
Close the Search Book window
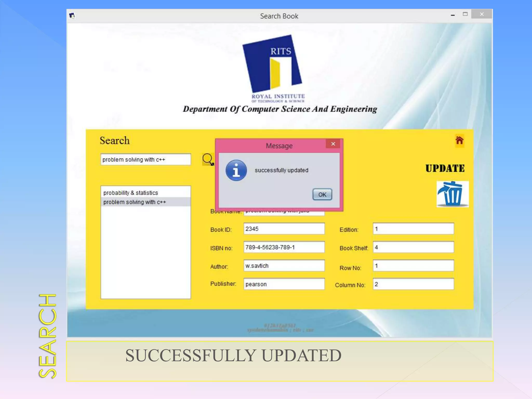(482, 14)
